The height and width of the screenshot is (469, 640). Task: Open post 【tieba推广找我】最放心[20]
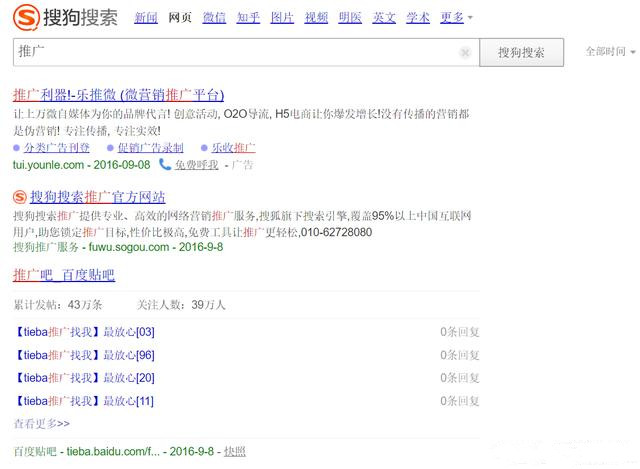point(84,378)
